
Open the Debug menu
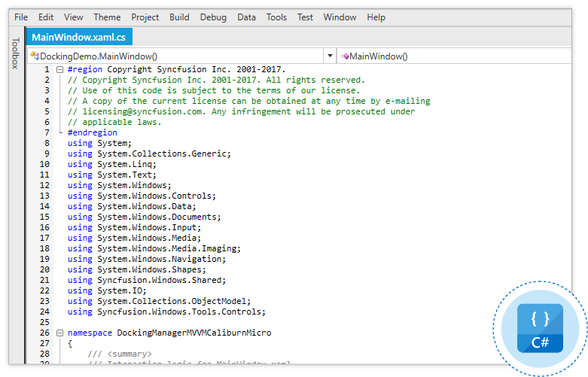click(213, 17)
